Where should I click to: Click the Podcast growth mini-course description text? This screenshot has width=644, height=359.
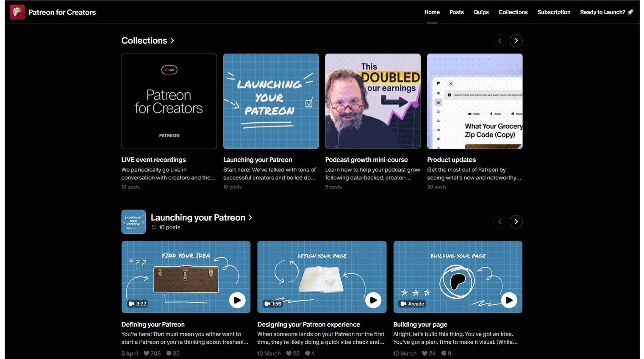pyautogui.click(x=373, y=174)
